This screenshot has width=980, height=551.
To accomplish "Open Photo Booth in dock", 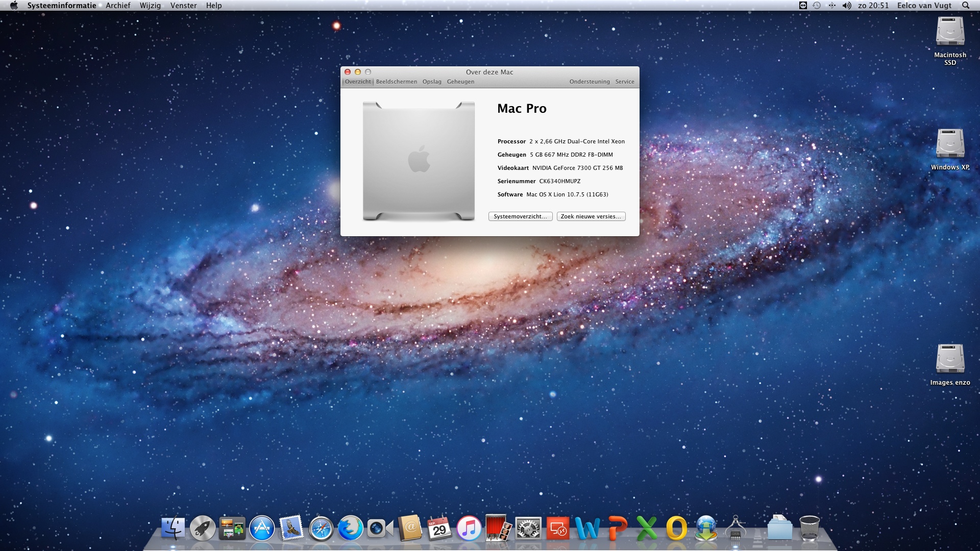I will (x=498, y=528).
